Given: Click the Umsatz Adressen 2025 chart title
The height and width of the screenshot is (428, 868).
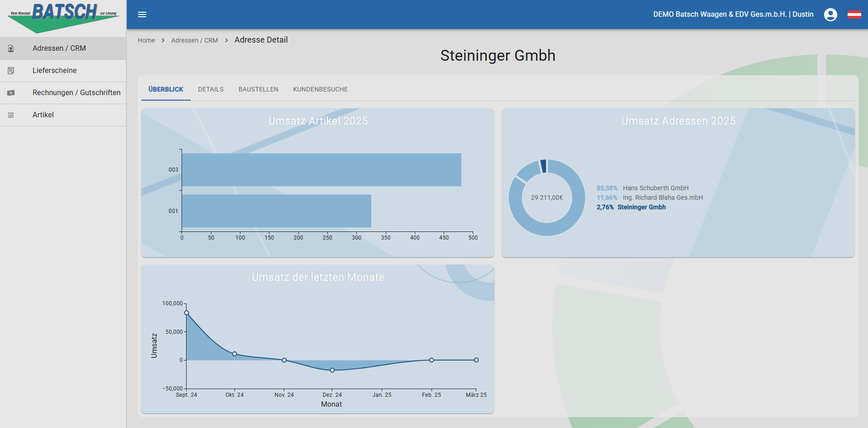Looking at the screenshot, I should (678, 121).
